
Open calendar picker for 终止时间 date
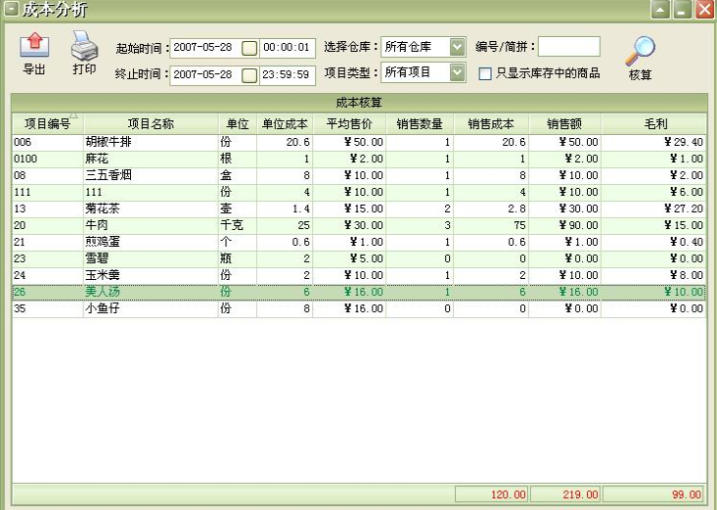249,75
